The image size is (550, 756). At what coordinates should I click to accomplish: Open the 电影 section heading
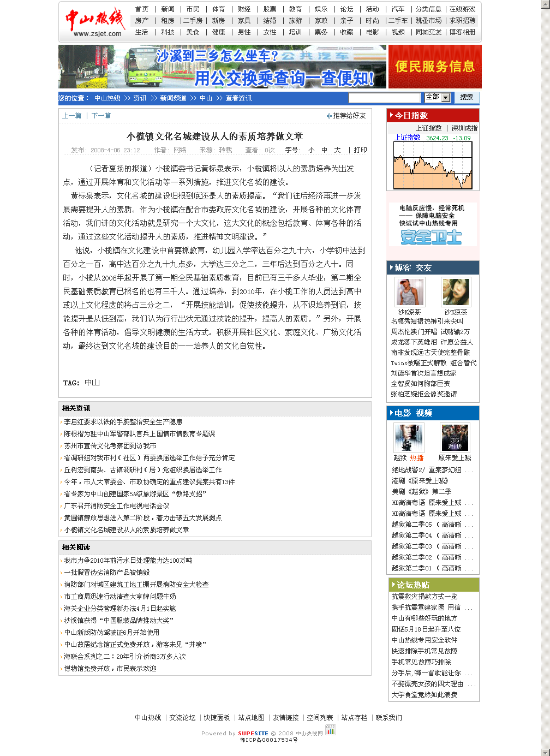(403, 413)
